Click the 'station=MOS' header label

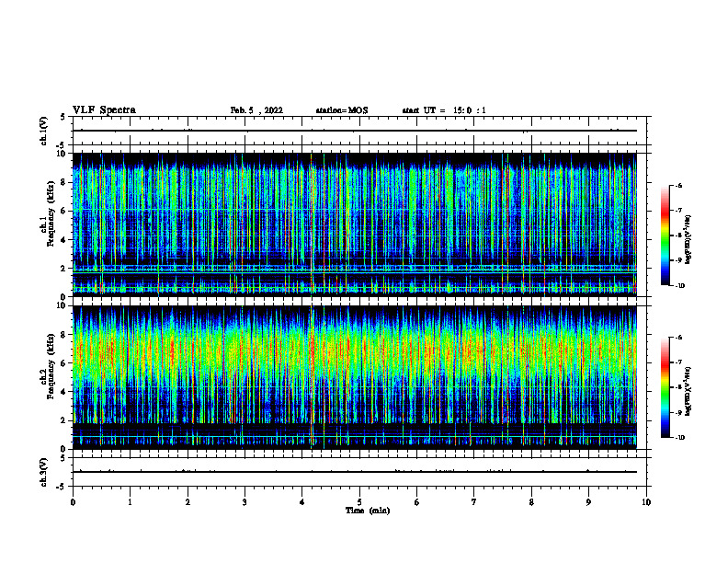(342, 110)
